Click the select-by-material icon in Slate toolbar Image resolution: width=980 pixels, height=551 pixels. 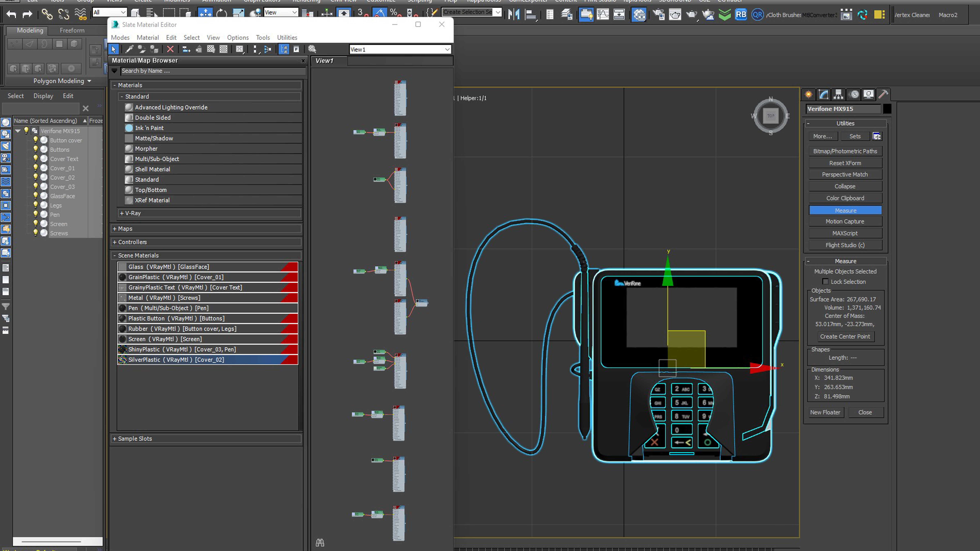312,49
